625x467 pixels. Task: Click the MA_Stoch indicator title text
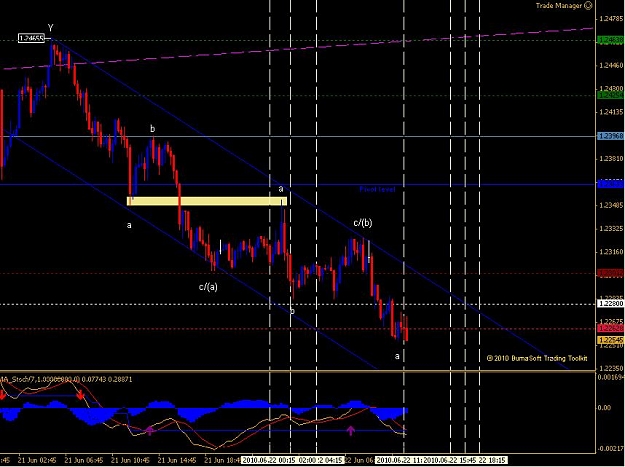click(x=66, y=380)
